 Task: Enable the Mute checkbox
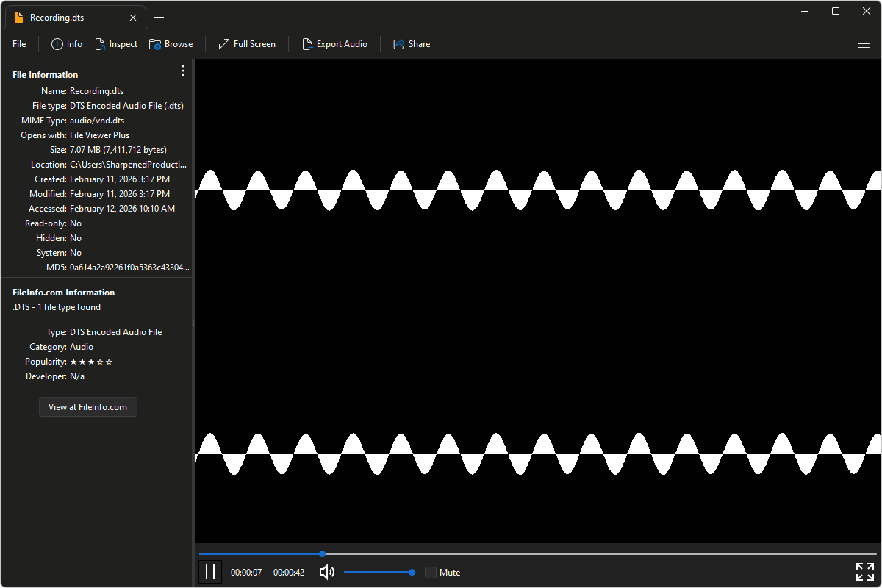click(x=431, y=572)
